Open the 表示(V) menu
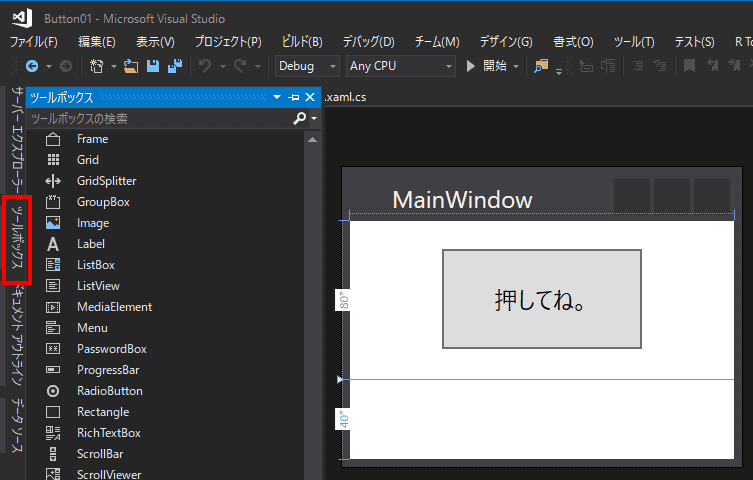Image resolution: width=753 pixels, height=480 pixels. [x=155, y=42]
